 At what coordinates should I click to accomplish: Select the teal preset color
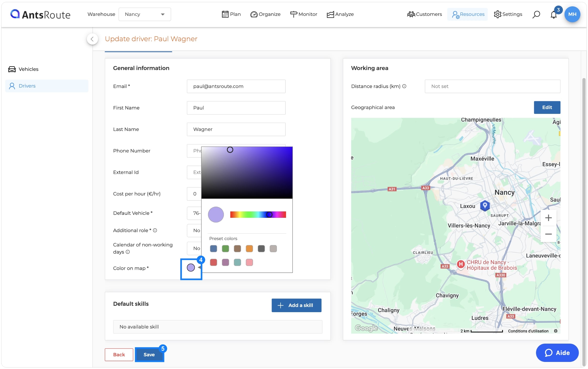point(237,262)
